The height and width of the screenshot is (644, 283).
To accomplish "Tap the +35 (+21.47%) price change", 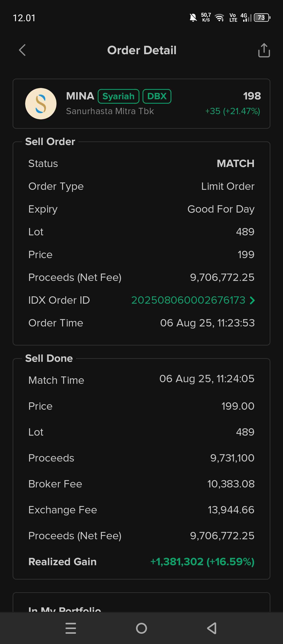I will click(x=232, y=111).
